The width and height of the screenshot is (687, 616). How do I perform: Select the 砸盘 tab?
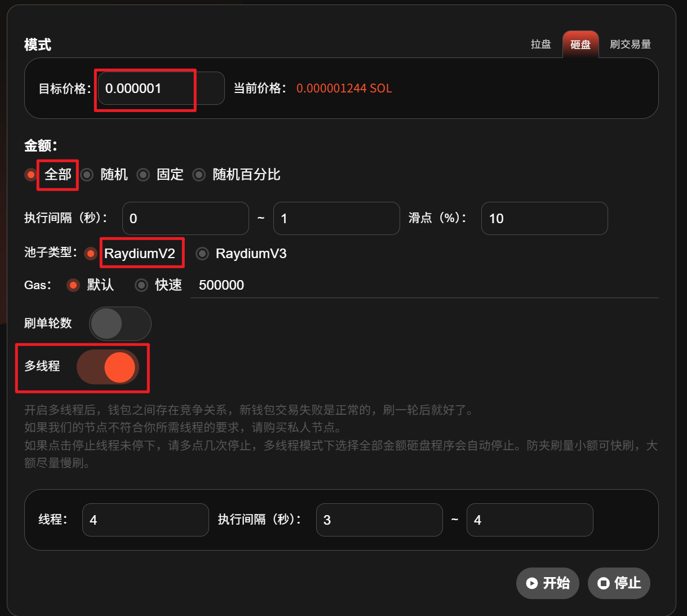coord(580,45)
